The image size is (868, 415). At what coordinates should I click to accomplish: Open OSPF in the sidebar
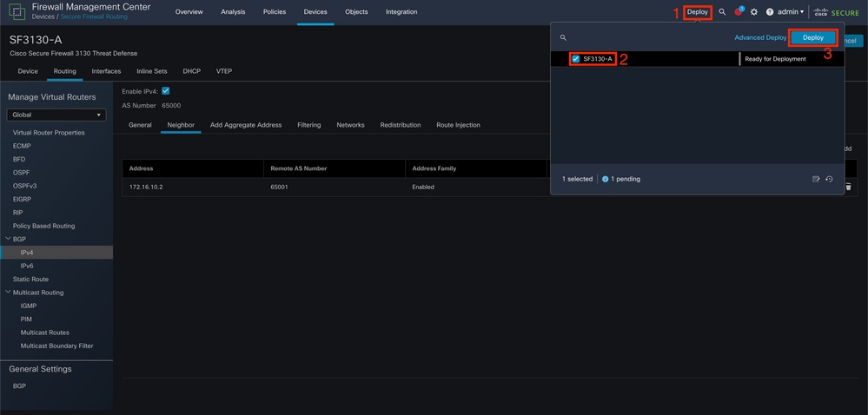tap(21, 173)
